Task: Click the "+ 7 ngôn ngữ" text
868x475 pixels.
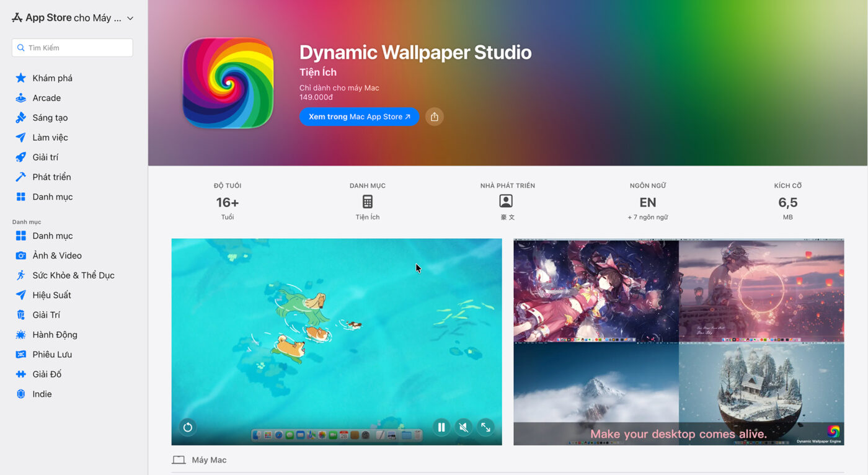Action: (648, 218)
